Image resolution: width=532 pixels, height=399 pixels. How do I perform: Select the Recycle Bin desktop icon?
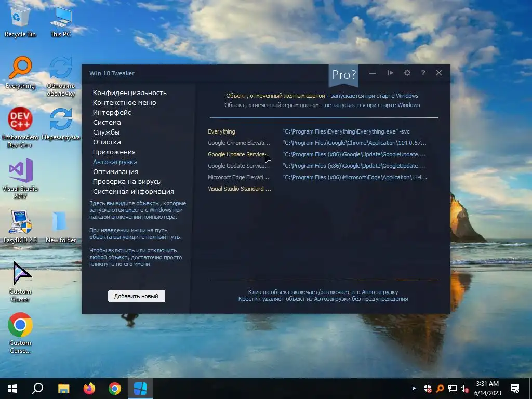pyautogui.click(x=20, y=22)
